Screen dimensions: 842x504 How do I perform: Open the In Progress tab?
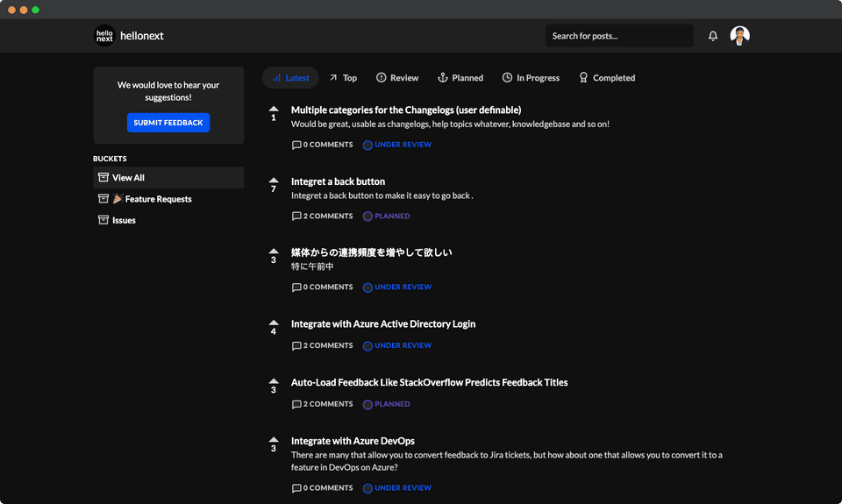(x=531, y=78)
